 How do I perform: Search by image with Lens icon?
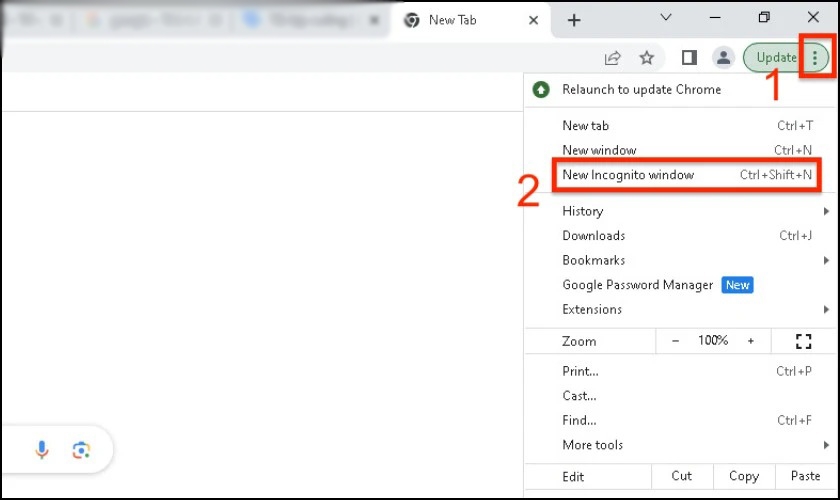coord(81,450)
